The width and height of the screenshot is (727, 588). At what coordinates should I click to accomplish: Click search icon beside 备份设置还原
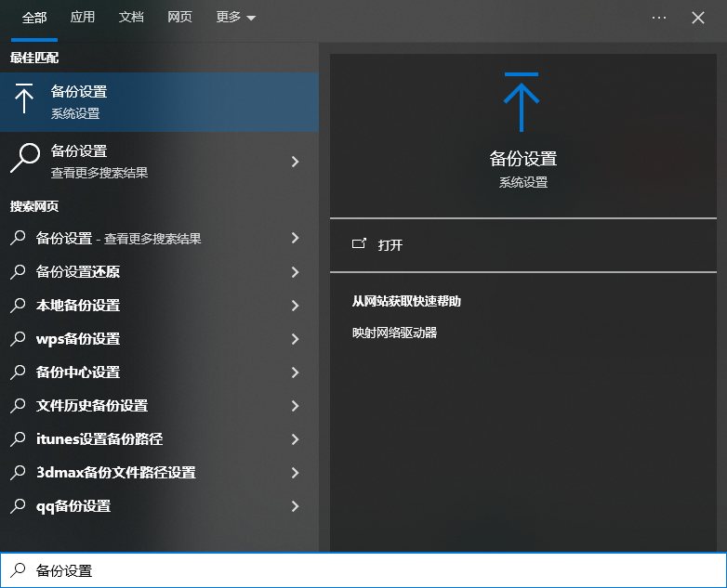[x=18, y=271]
